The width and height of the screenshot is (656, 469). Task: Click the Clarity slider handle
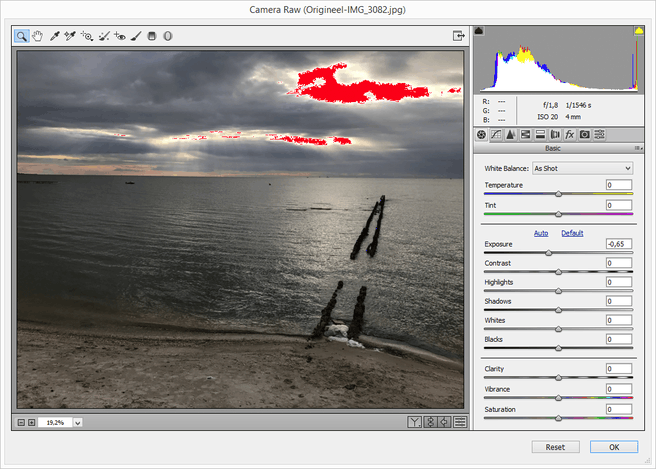tap(558, 378)
